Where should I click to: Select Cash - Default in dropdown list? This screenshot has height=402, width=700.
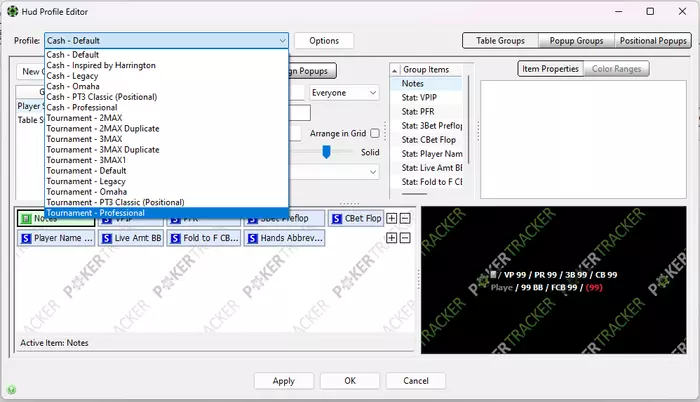click(x=167, y=54)
